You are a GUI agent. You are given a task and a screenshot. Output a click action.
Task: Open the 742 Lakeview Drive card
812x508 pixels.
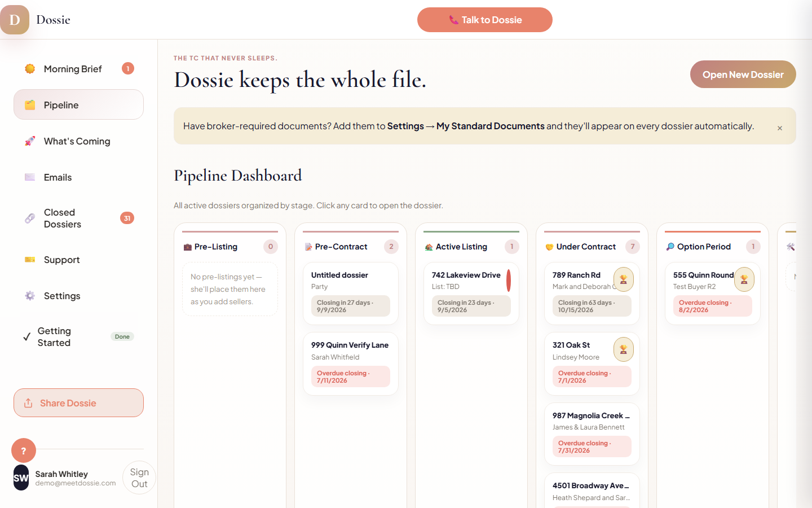point(471,294)
